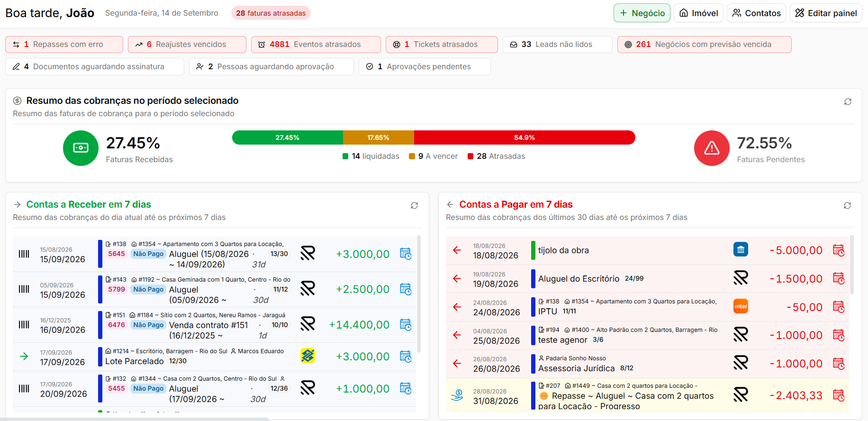This screenshot has width=868, height=421.
Task: Open 2 Pessoas aguardando aprovação
Action: pos(271,67)
